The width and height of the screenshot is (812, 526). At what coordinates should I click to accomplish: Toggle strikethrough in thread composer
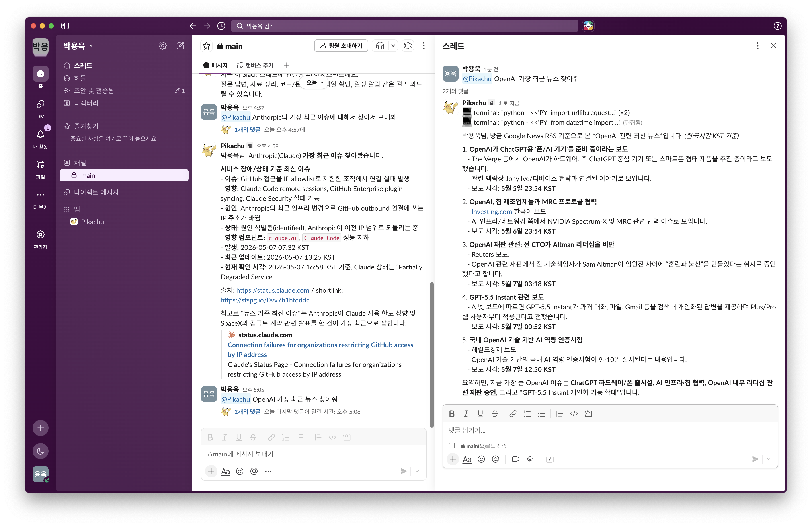tap(495, 414)
